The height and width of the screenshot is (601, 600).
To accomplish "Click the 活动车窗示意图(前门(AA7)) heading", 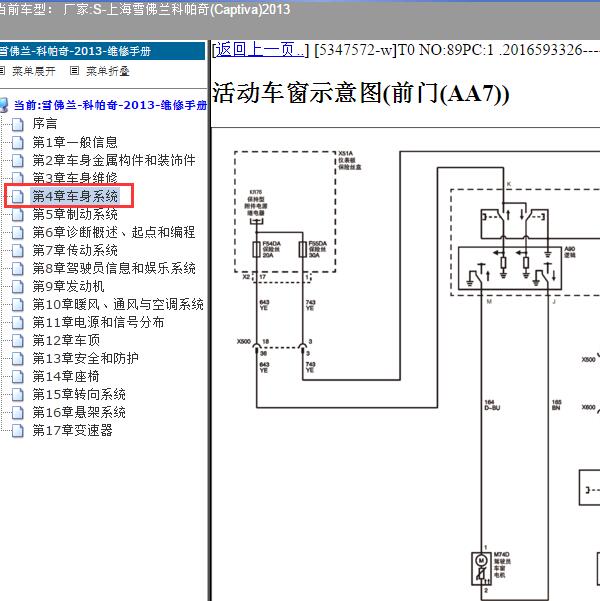I will pyautogui.click(x=360, y=93).
